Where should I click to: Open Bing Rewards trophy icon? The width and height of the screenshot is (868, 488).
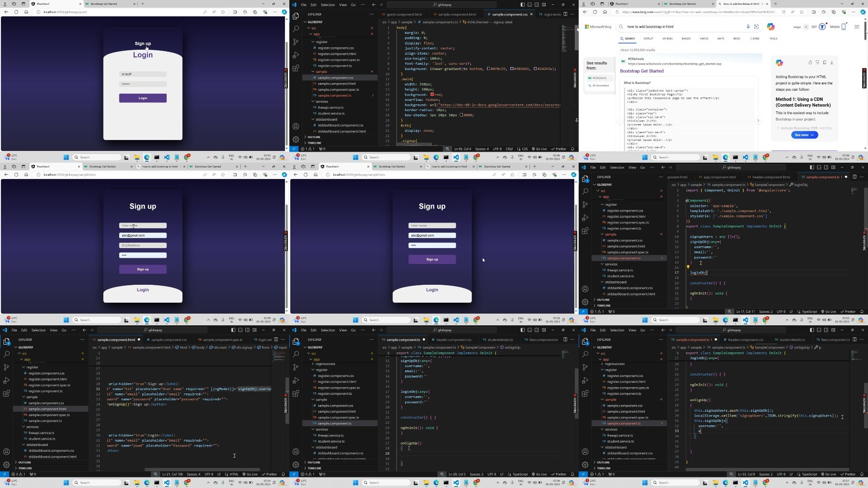pyautogui.click(x=822, y=27)
